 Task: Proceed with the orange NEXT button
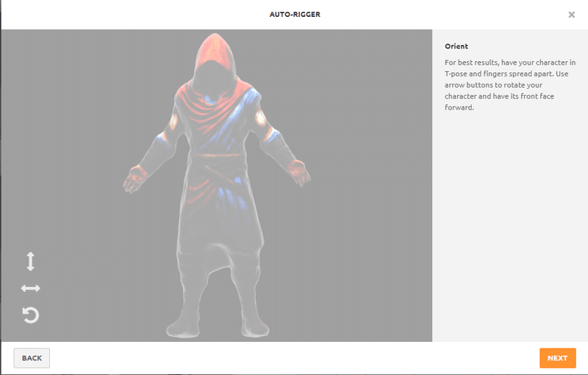(x=558, y=358)
